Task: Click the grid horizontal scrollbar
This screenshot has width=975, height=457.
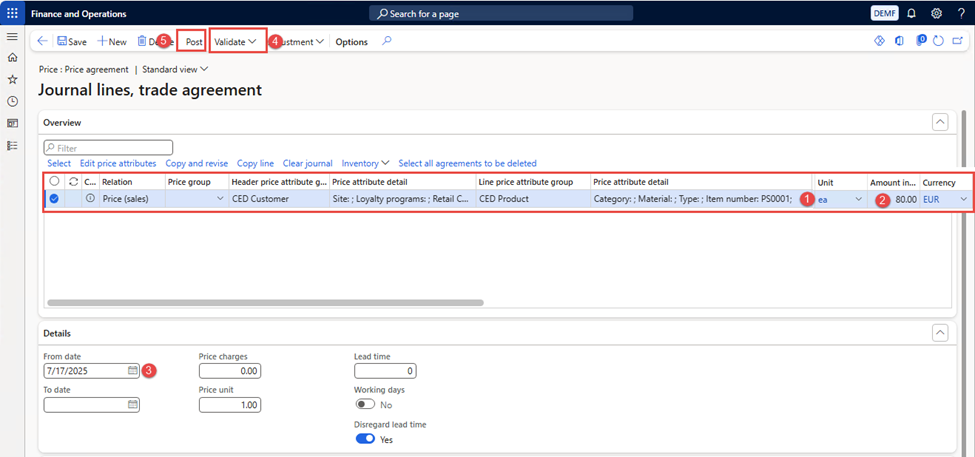Action: 266,303
